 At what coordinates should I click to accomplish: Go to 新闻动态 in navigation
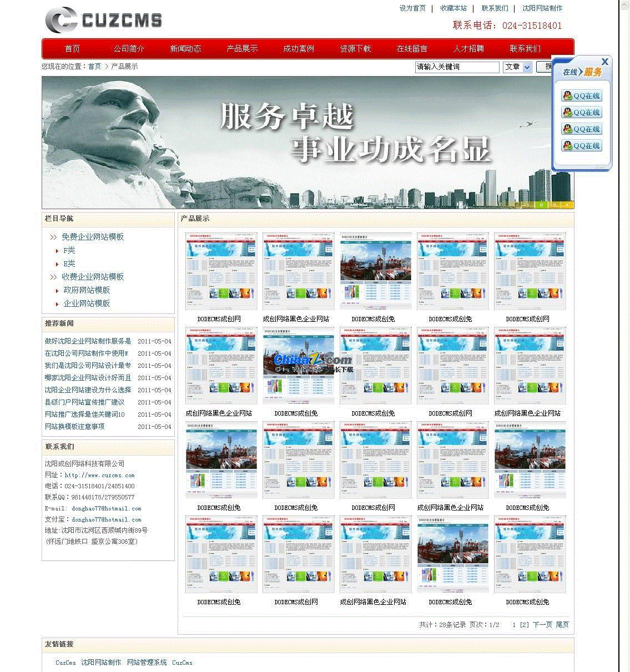186,49
